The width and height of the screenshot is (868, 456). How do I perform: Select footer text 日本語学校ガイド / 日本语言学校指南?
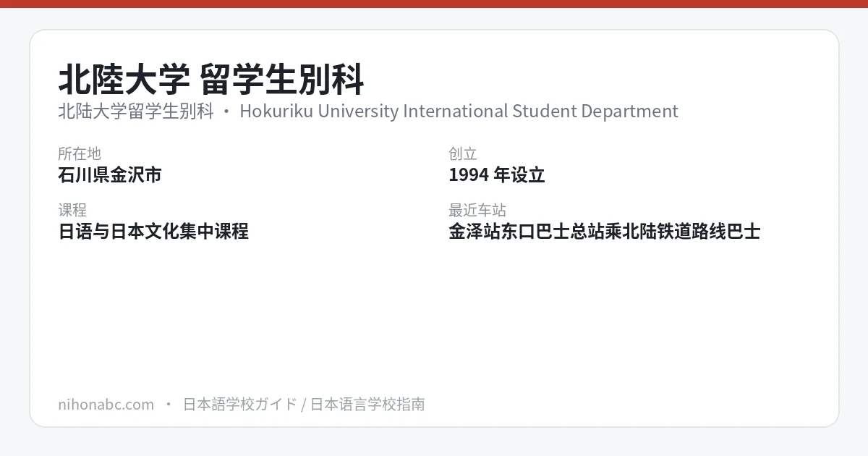coord(304,404)
